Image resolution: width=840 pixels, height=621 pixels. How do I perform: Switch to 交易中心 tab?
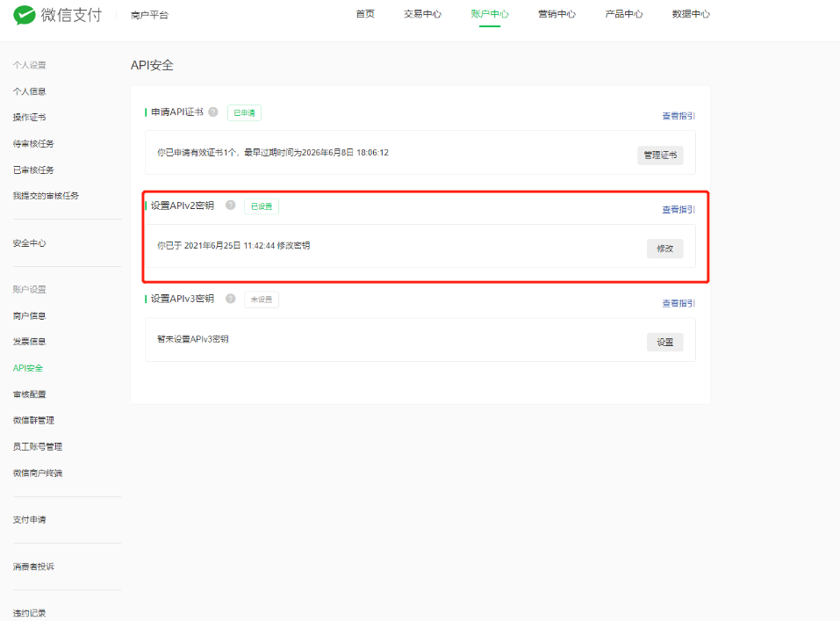[422, 14]
